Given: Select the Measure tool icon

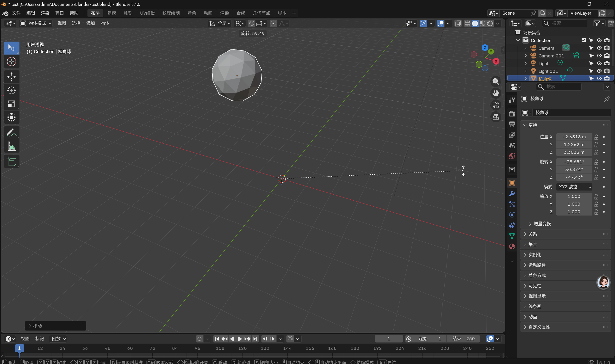Looking at the screenshot, I should click(x=11, y=147).
